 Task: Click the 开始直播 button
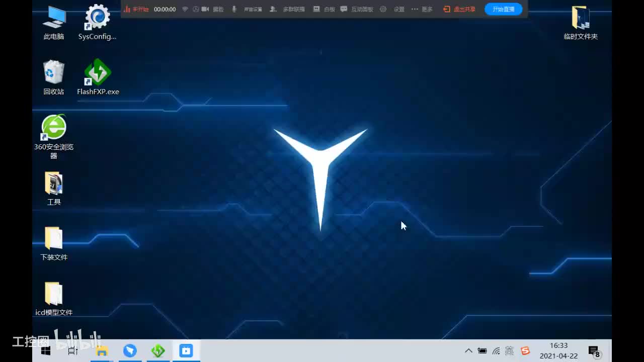pos(504,9)
